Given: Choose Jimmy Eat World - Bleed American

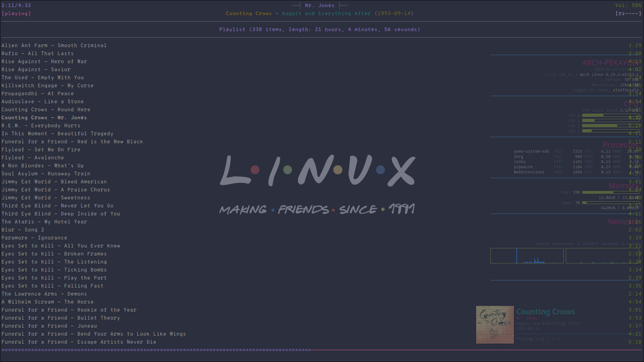Looking at the screenshot, I should (54, 182).
